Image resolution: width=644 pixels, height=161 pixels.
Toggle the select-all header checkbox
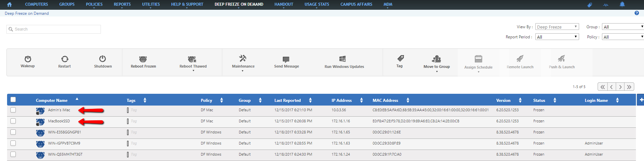tap(13, 99)
